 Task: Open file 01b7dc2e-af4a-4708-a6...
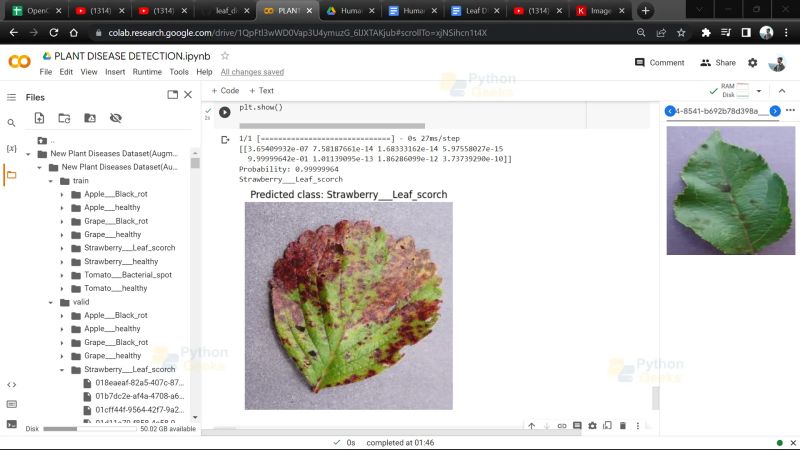(139, 396)
